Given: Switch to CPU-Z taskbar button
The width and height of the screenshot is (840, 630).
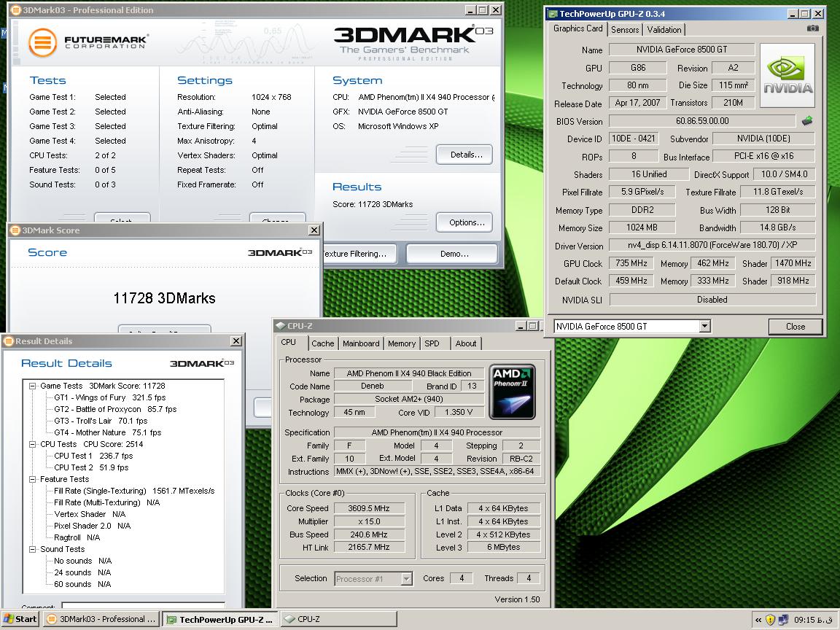Looking at the screenshot, I should click(x=338, y=619).
